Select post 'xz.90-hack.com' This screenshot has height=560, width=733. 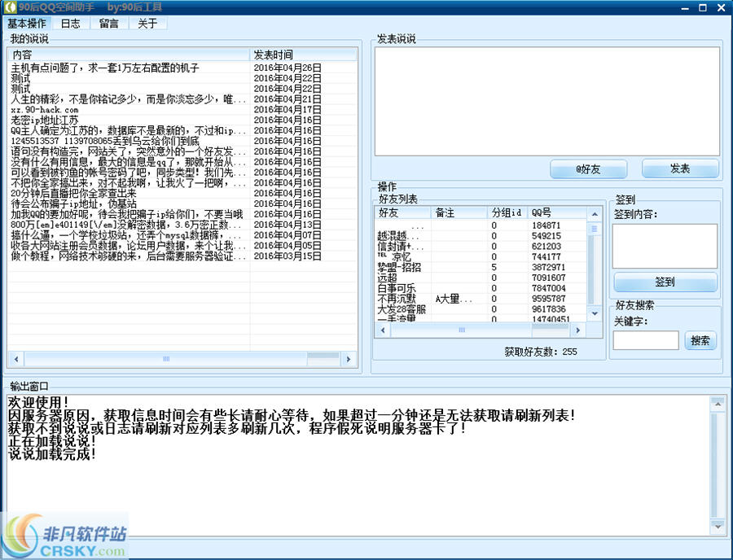(x=45, y=110)
